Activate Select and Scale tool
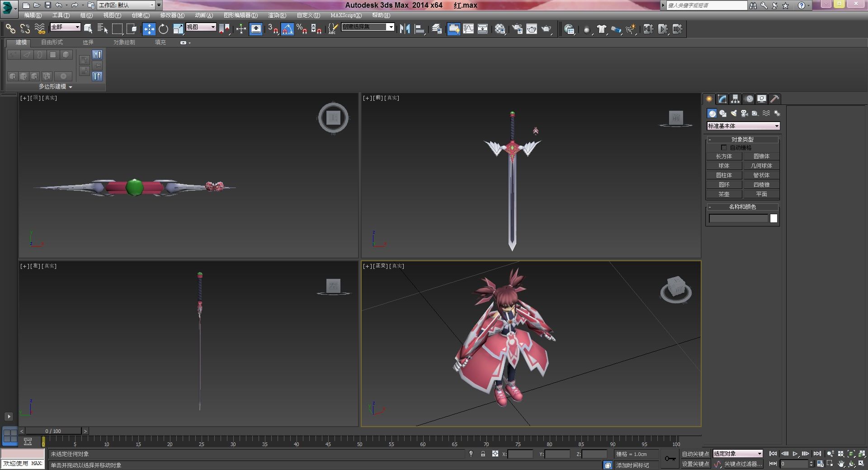 [x=178, y=29]
